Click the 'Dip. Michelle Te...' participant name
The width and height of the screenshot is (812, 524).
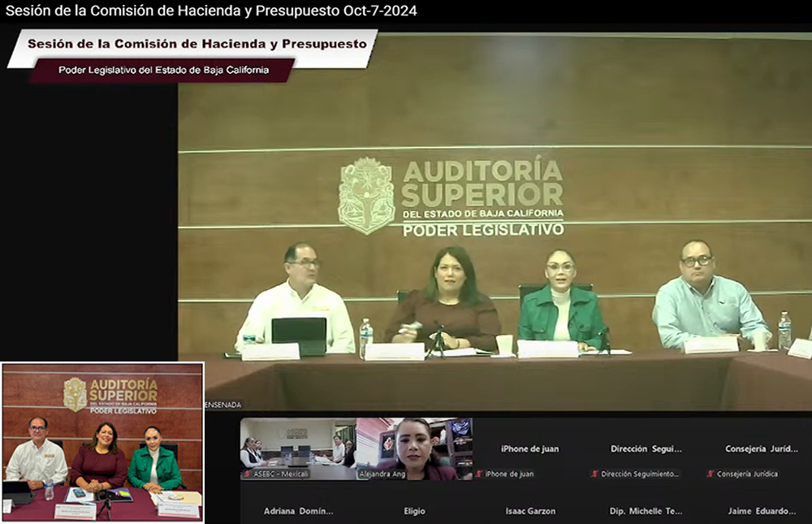tap(646, 511)
